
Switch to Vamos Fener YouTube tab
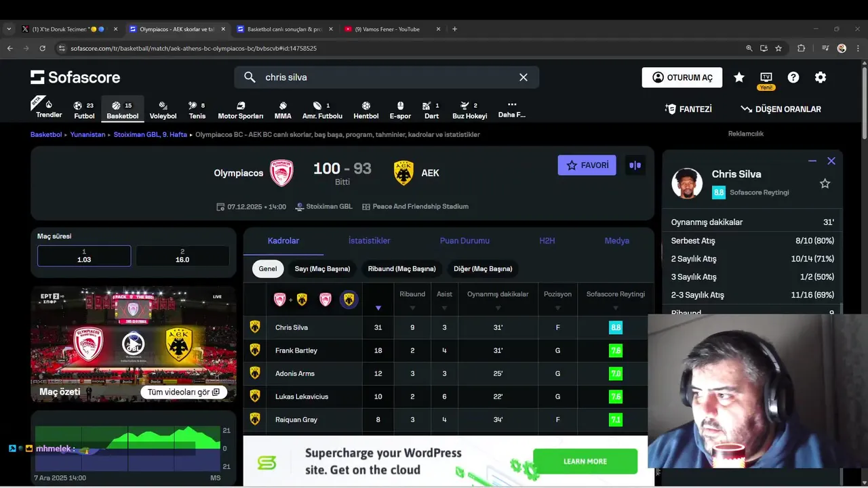click(393, 29)
